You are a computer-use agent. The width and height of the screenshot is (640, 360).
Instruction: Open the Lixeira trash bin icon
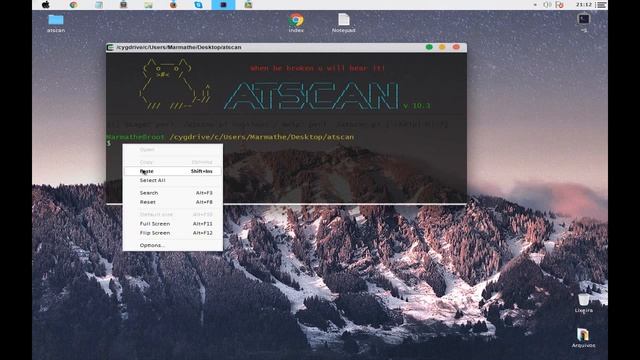584,303
